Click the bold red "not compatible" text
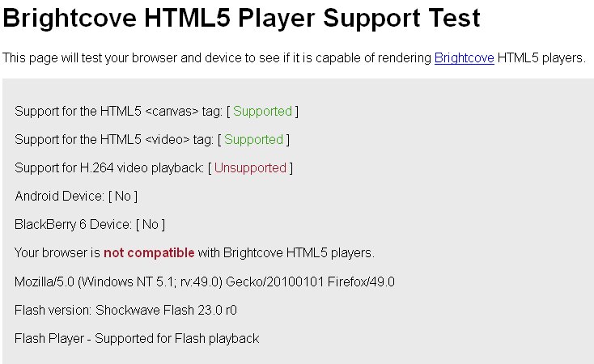The width and height of the screenshot is (594, 364). tap(149, 253)
